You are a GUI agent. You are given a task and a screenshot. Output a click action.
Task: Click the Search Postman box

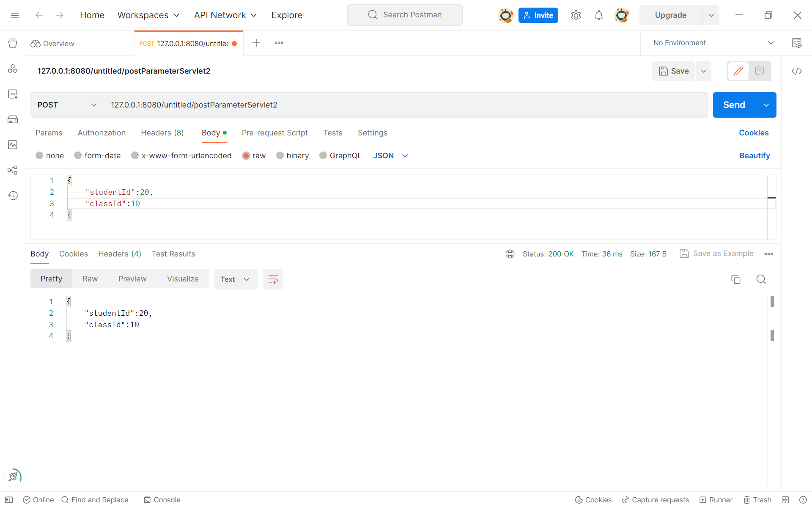(x=405, y=15)
